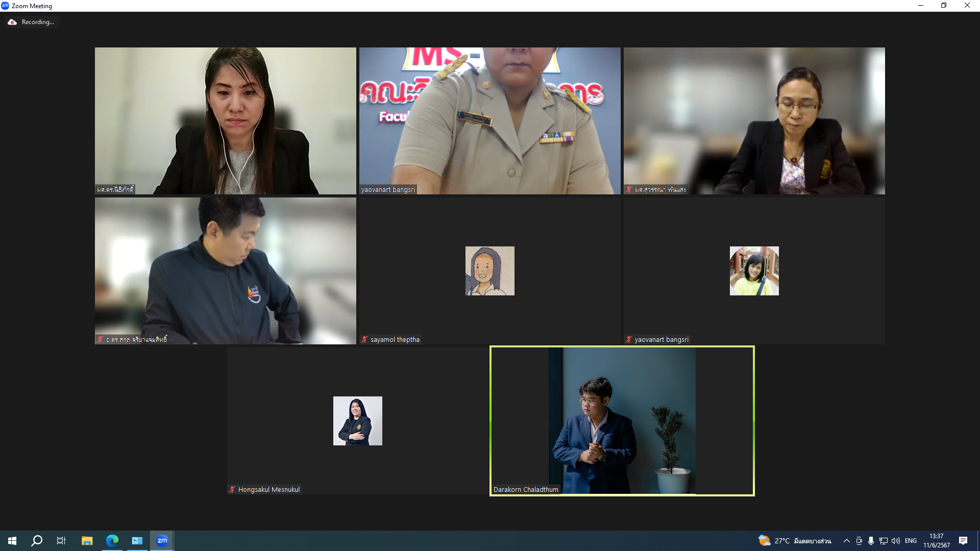Viewport: 980px width, 551px height.
Task: Open the Action Center notifications panel
Action: click(963, 541)
